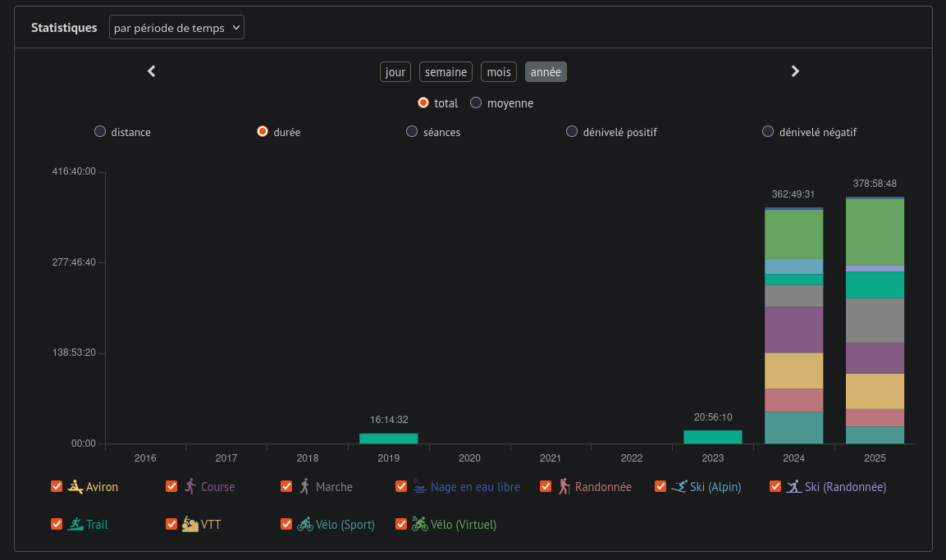Image resolution: width=946 pixels, height=560 pixels.
Task: Switch to the semaine view
Action: (x=446, y=72)
